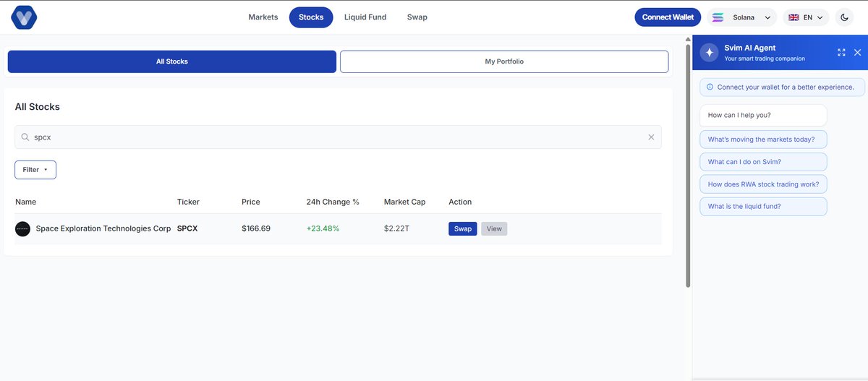Close the Svim AI Agent panel
The width and height of the screenshot is (868, 381).
(x=858, y=53)
